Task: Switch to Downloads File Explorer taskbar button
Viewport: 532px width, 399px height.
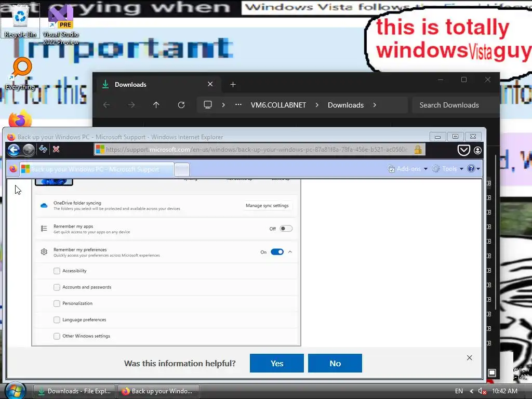Action: tap(74, 391)
